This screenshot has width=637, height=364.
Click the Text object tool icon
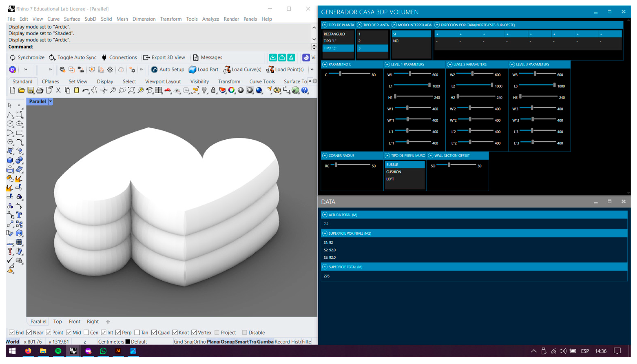click(x=19, y=215)
